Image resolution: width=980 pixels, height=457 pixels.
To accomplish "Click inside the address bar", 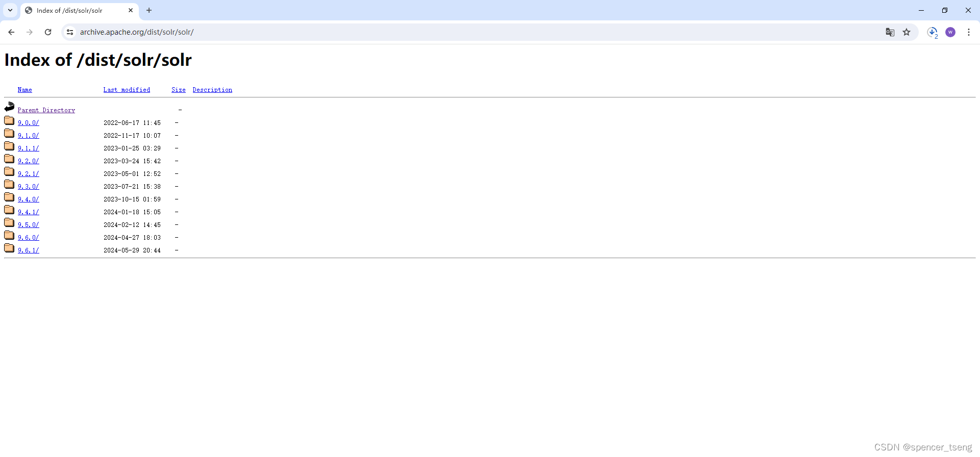I will pyautogui.click(x=255, y=32).
